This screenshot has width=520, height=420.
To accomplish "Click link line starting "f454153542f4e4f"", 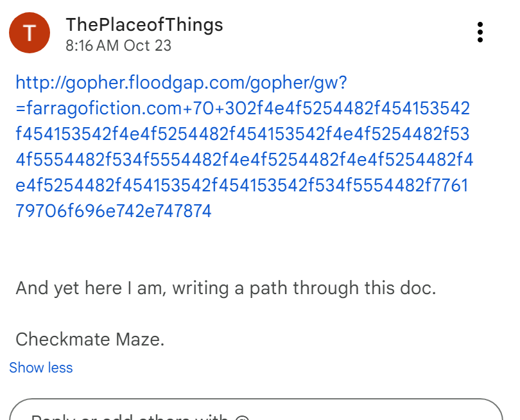I will 243,134.
